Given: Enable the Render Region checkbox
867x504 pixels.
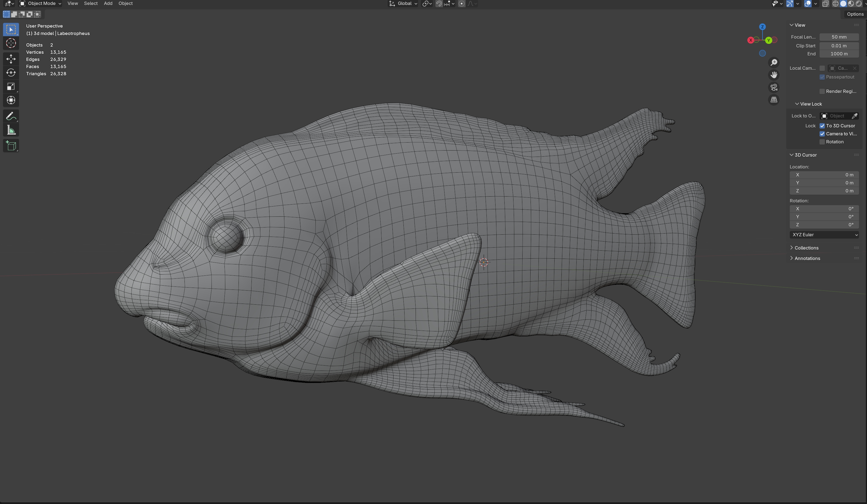Looking at the screenshot, I should coord(822,91).
